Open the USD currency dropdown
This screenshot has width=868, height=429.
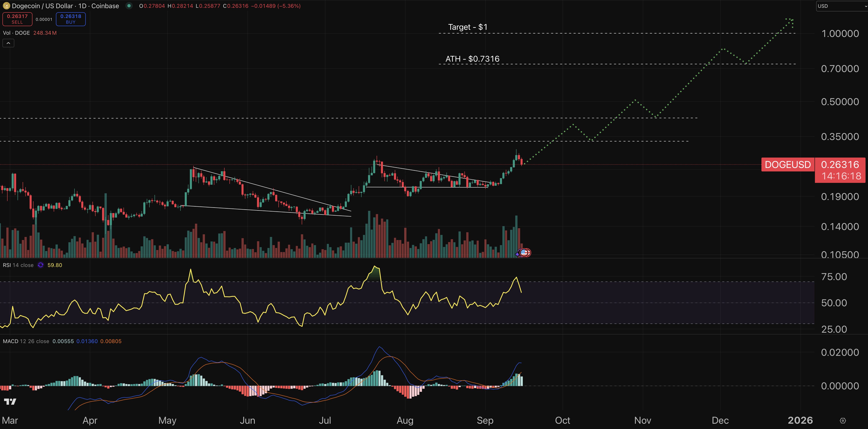coord(841,6)
